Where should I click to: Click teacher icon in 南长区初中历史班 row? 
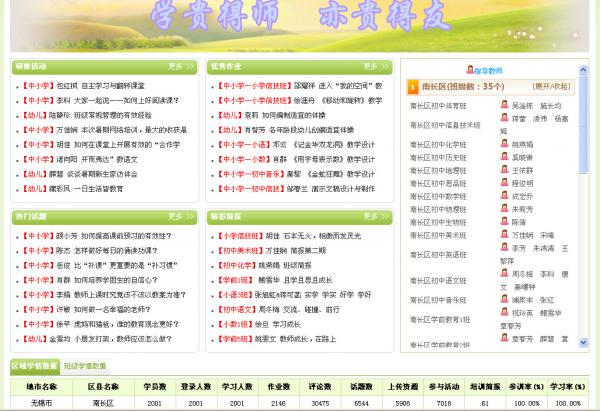(505, 157)
